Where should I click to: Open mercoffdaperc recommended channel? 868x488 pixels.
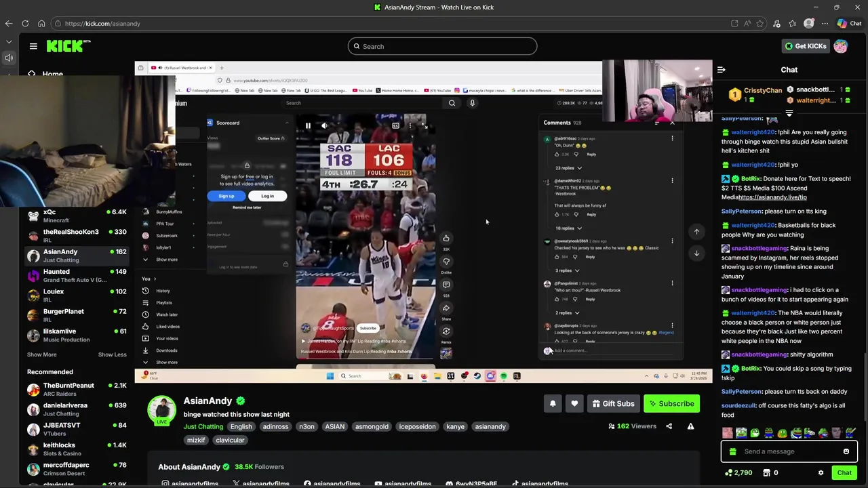coord(77,469)
